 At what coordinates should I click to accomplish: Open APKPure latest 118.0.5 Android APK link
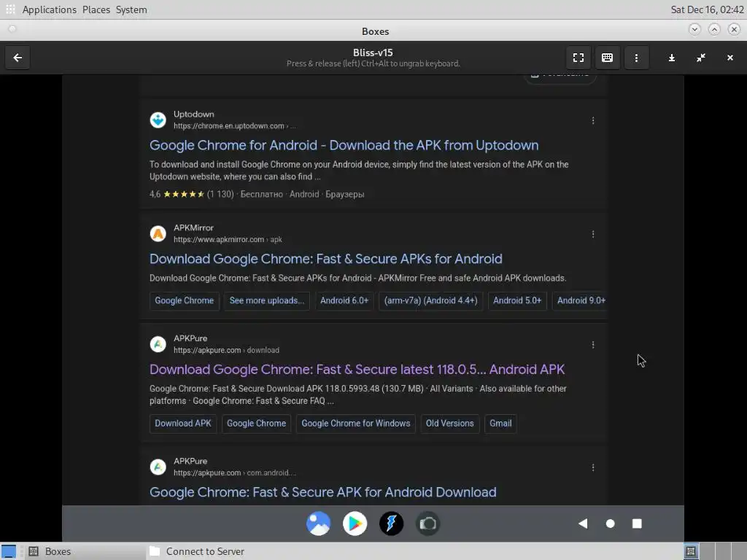(x=357, y=369)
